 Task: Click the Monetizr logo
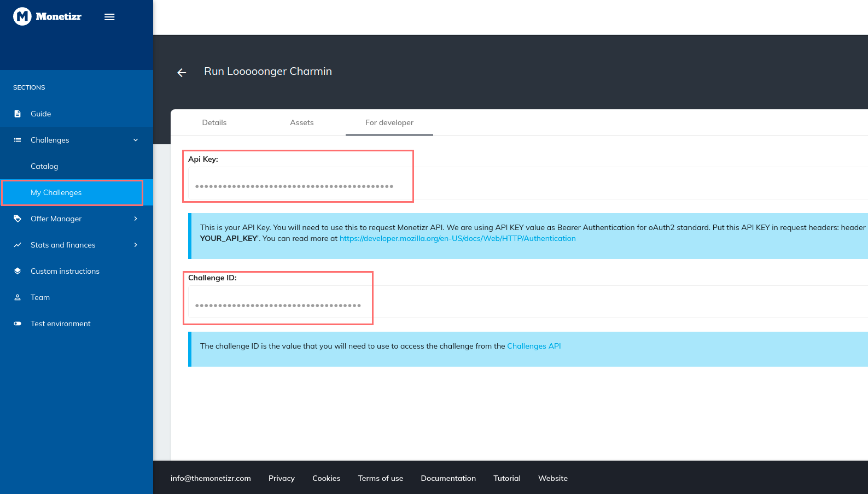click(47, 16)
